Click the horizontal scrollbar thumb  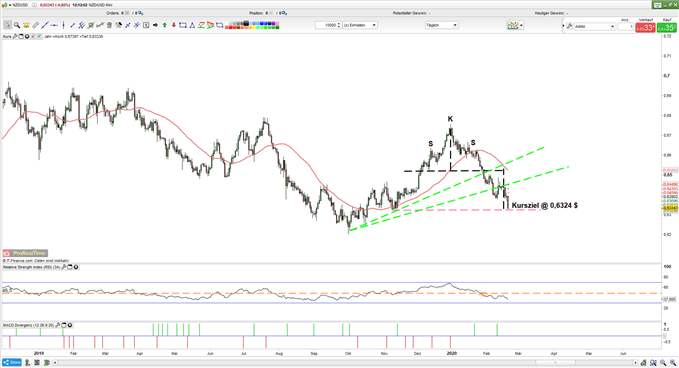[x=556, y=362]
